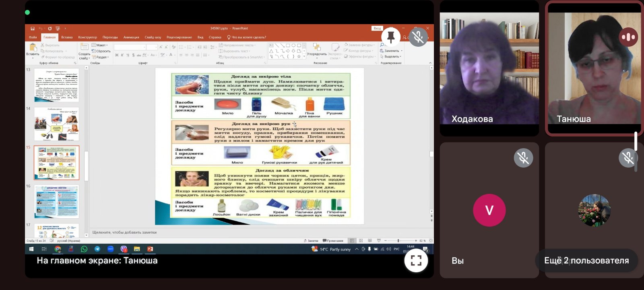The height and width of the screenshot is (290, 644).
Task: Click the Chrome icon in taskbar
Action: (x=58, y=249)
